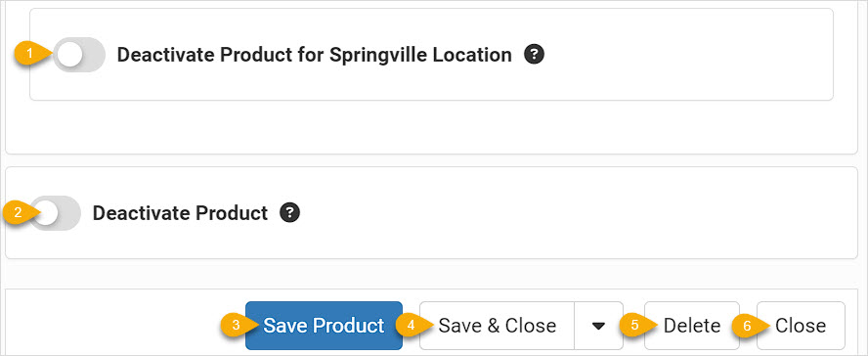This screenshot has width=868, height=356.
Task: Click orange callout marker number 3
Action: (236, 326)
